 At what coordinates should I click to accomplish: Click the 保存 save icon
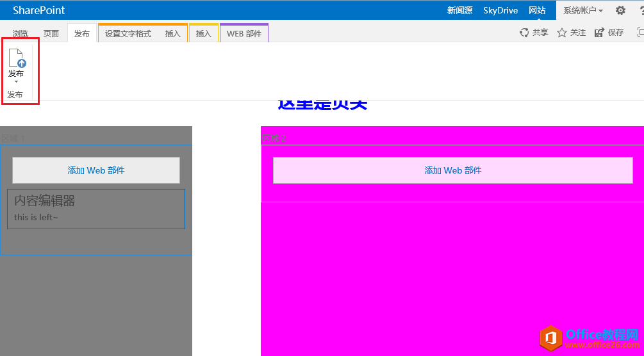(599, 33)
